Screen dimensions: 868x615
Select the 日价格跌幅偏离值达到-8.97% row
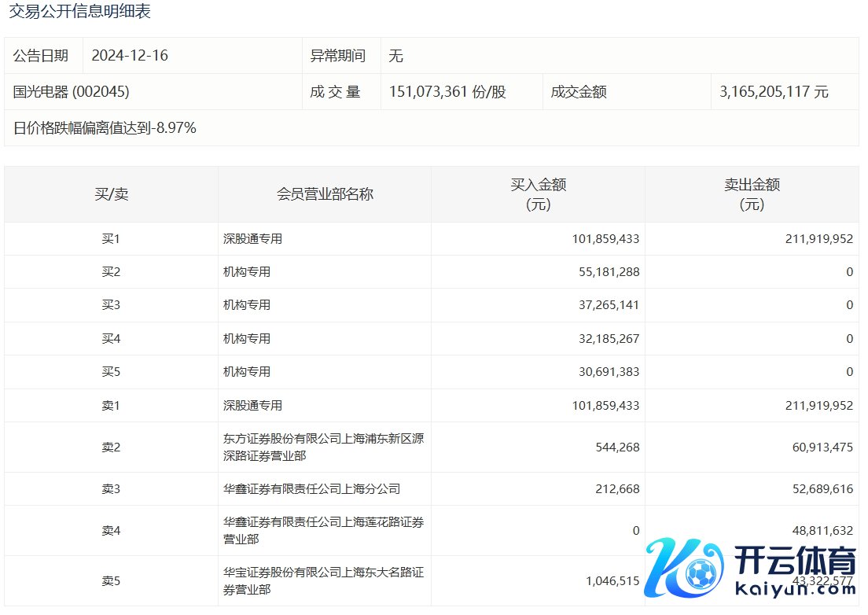105,128
